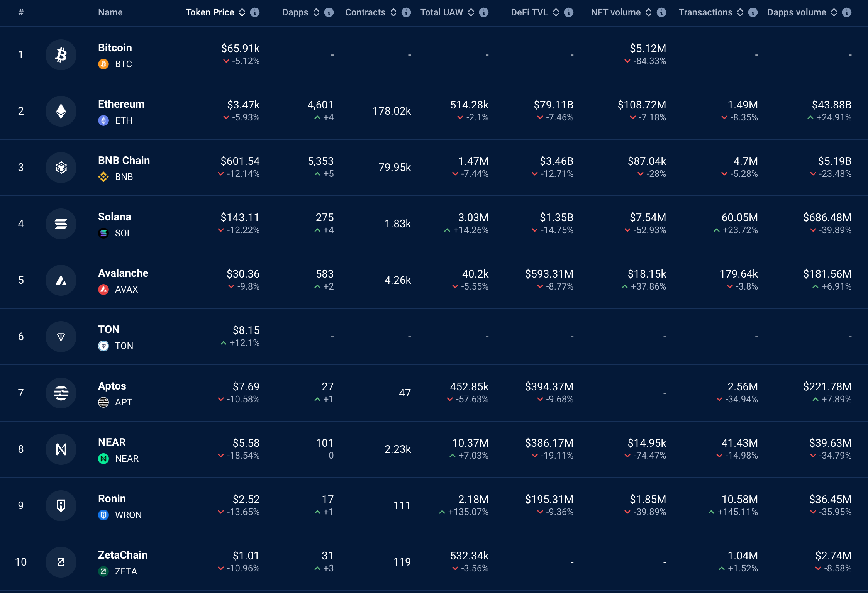Sort table by Dapps column arrows

316,12
